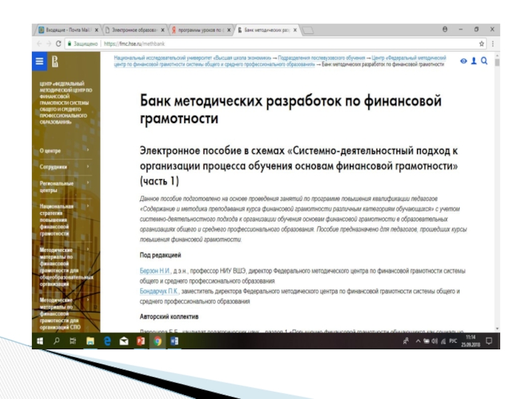Toggle accessibility view with the eye icon
Image resolution: width=532 pixels, height=399 pixels.
click(x=464, y=61)
